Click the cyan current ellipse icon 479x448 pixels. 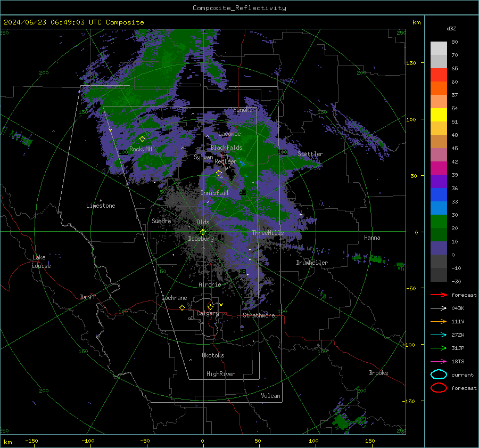click(439, 374)
